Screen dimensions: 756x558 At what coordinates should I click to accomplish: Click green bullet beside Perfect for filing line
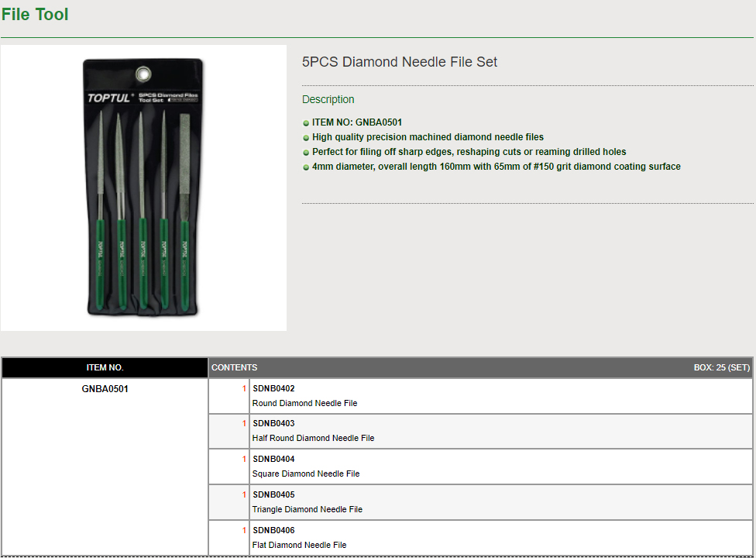click(306, 153)
